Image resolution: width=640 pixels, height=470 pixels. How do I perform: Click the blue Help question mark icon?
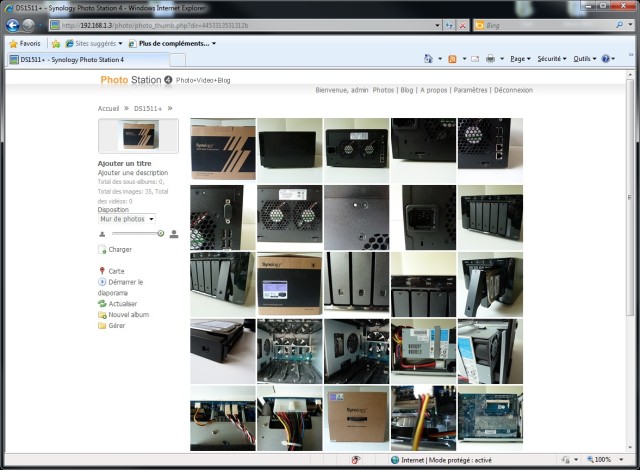click(606, 59)
